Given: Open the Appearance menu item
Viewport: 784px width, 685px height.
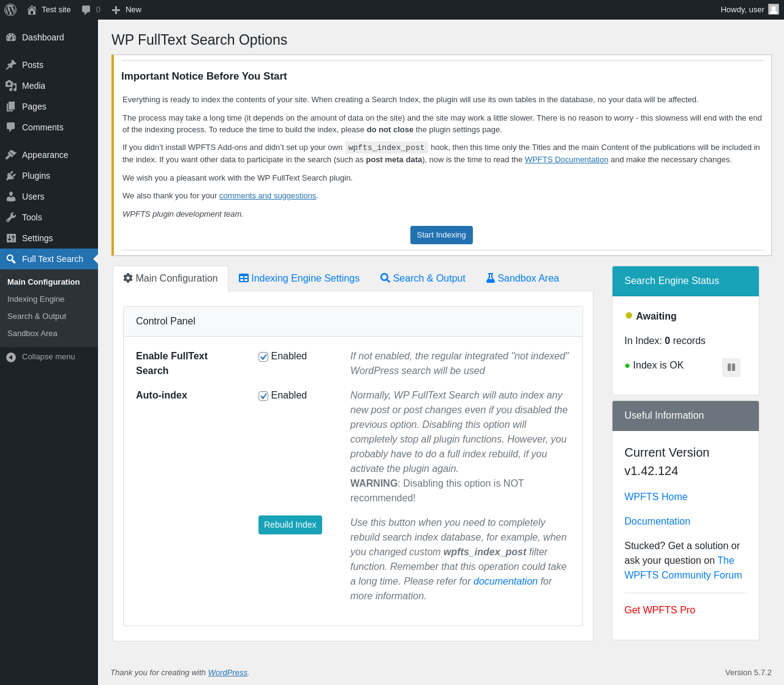Looking at the screenshot, I should 49,155.
